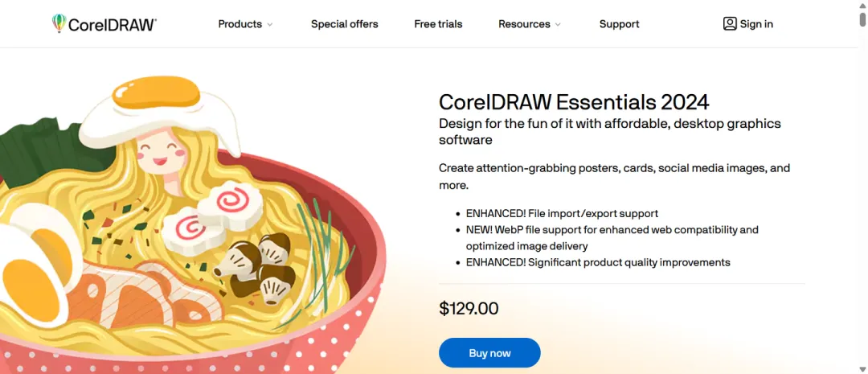Open the Products menu
This screenshot has height=374, width=868.
point(240,24)
